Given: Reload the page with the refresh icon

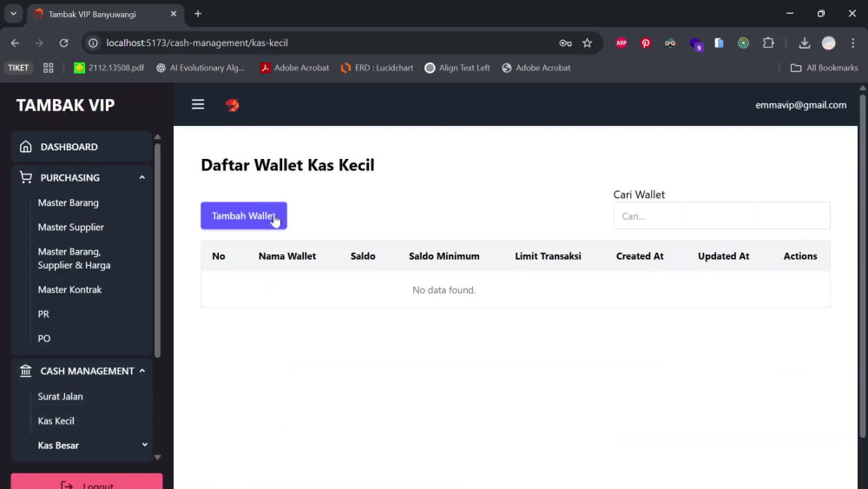Looking at the screenshot, I should [63, 43].
